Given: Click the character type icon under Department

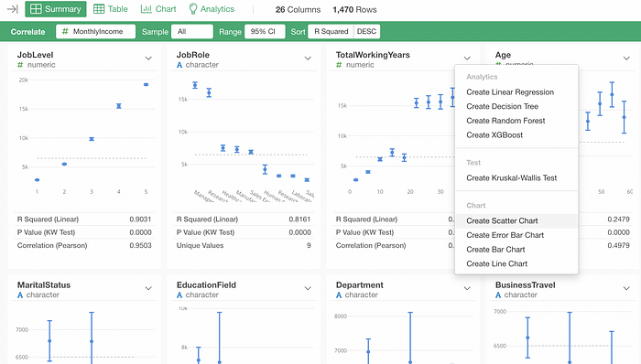Looking at the screenshot, I should [339, 295].
